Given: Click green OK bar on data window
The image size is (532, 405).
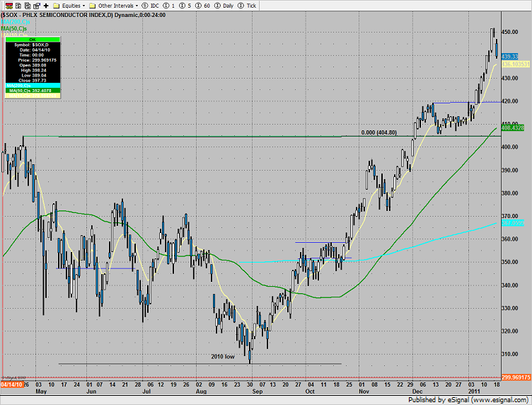Looking at the screenshot, I should tap(33, 40).
